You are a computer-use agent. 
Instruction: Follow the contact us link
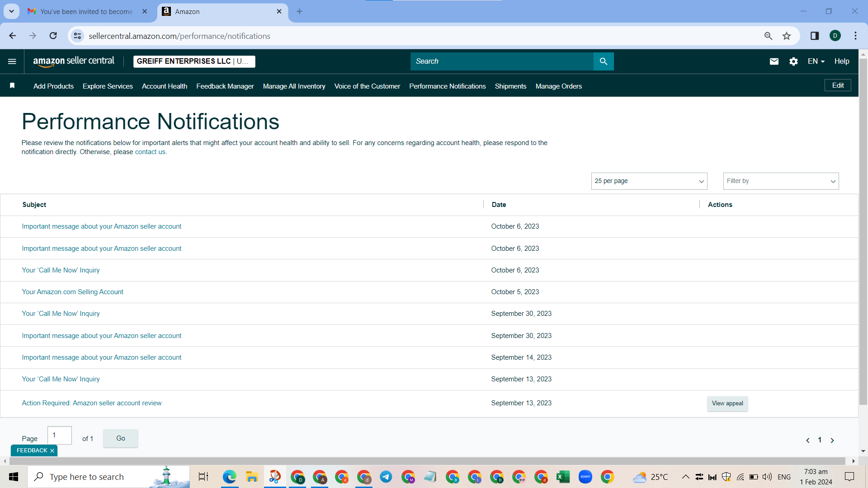[x=150, y=152]
